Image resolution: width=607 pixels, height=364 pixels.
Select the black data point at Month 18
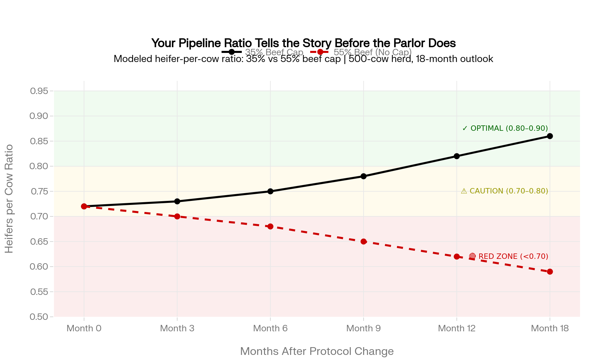click(x=550, y=136)
